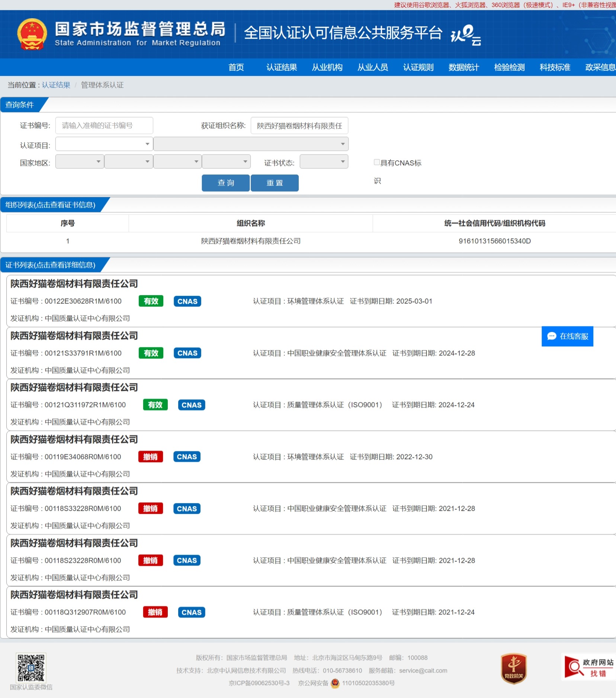Viewport: 616px width, 698px height.
Task: Click 撤销 status tag for 00119E34068R0M/6100
Action: tap(151, 457)
